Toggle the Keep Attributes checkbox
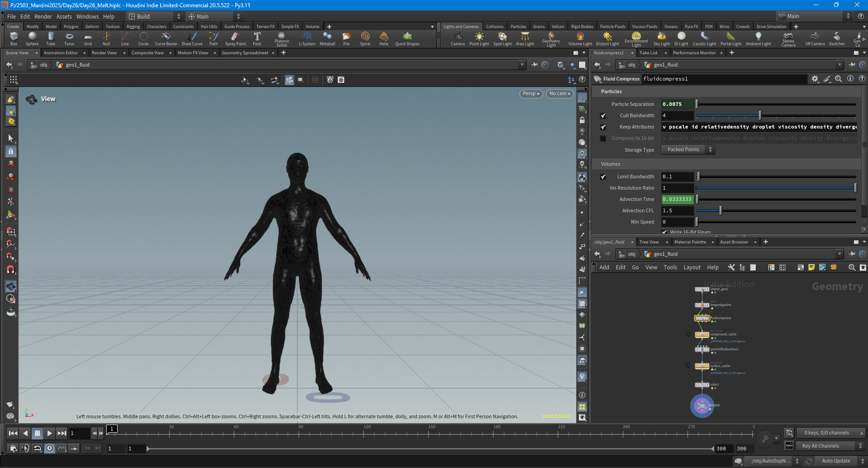 603,127
